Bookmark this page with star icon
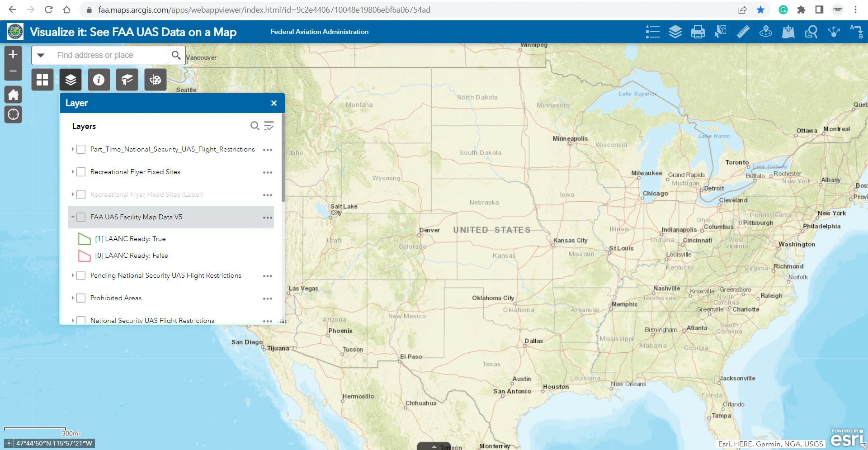The width and height of the screenshot is (868, 450). coord(761,10)
